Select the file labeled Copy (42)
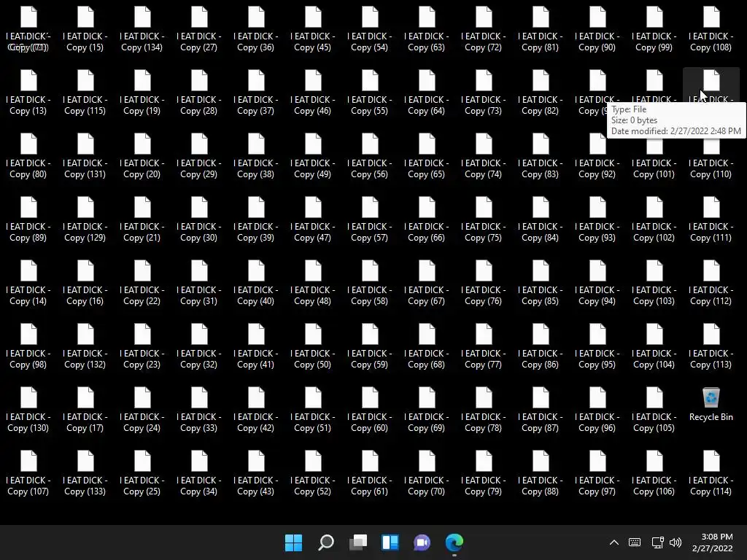 point(256,409)
